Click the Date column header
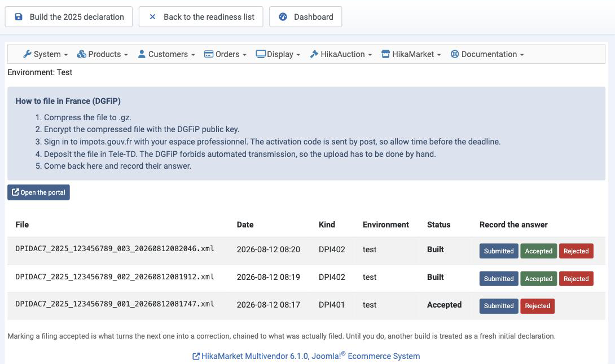This screenshot has height=364, width=615. tap(245, 225)
